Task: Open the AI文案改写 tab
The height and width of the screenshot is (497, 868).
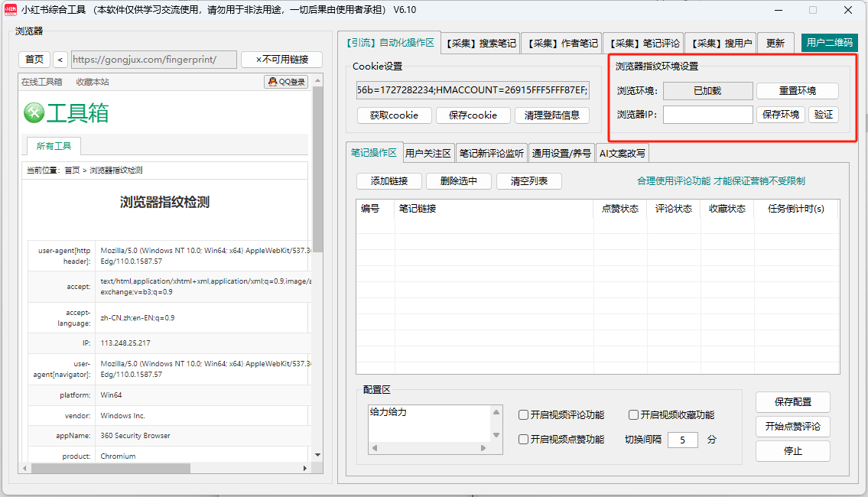Action: (x=623, y=152)
